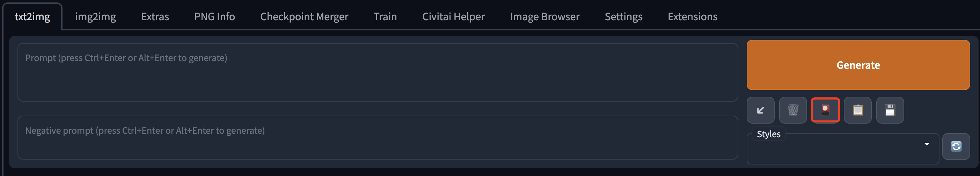
Task: Refresh the styles list
Action: tap(956, 146)
